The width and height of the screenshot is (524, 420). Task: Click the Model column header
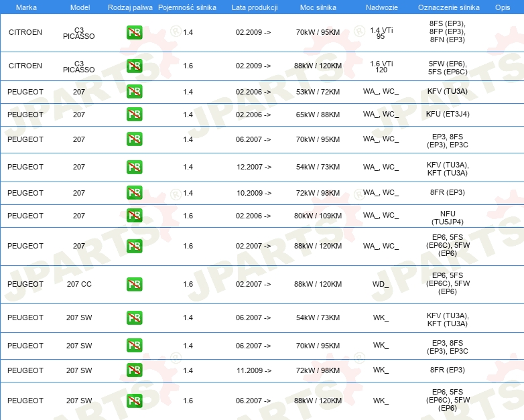(80, 7)
